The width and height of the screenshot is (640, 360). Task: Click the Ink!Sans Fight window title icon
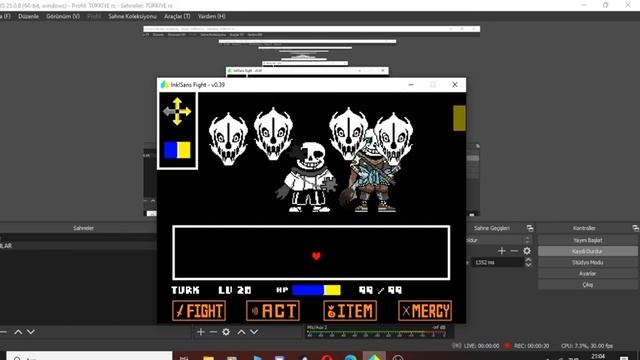click(x=164, y=84)
